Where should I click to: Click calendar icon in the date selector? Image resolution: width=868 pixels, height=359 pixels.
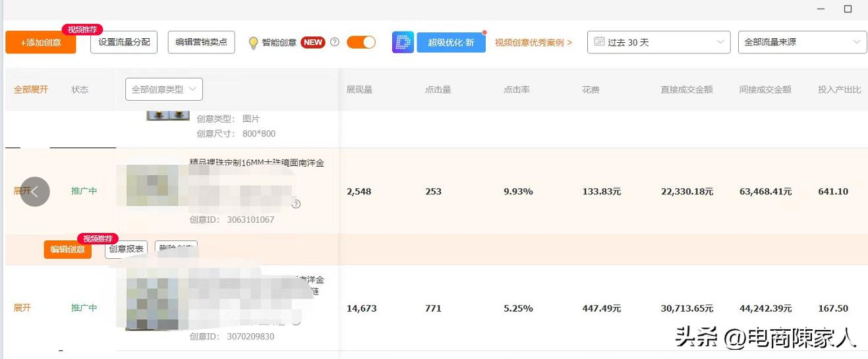[599, 41]
